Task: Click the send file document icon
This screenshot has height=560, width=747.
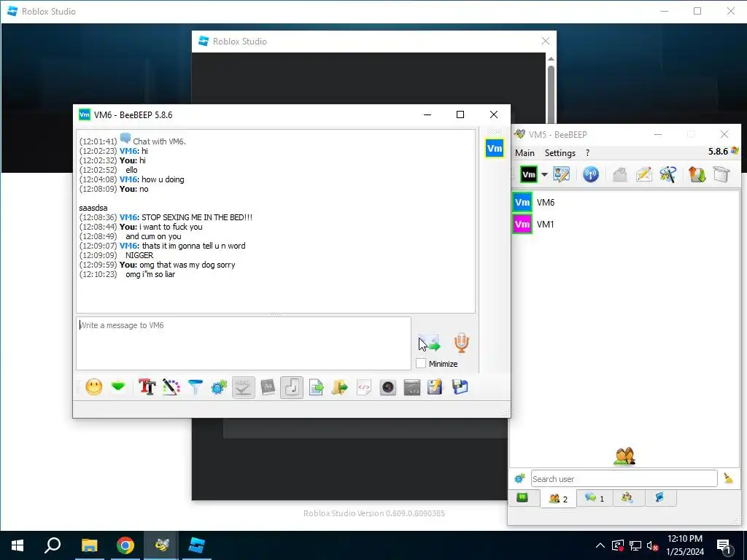Action: tap(316, 386)
